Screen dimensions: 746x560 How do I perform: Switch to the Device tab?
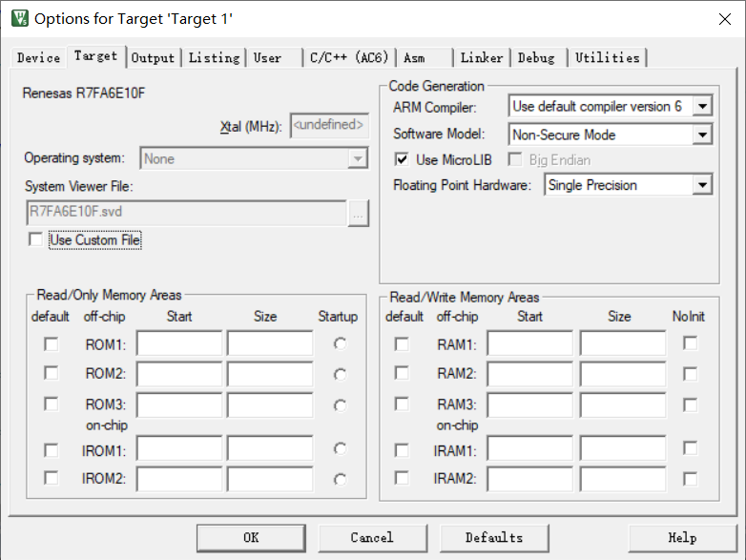pyautogui.click(x=38, y=58)
